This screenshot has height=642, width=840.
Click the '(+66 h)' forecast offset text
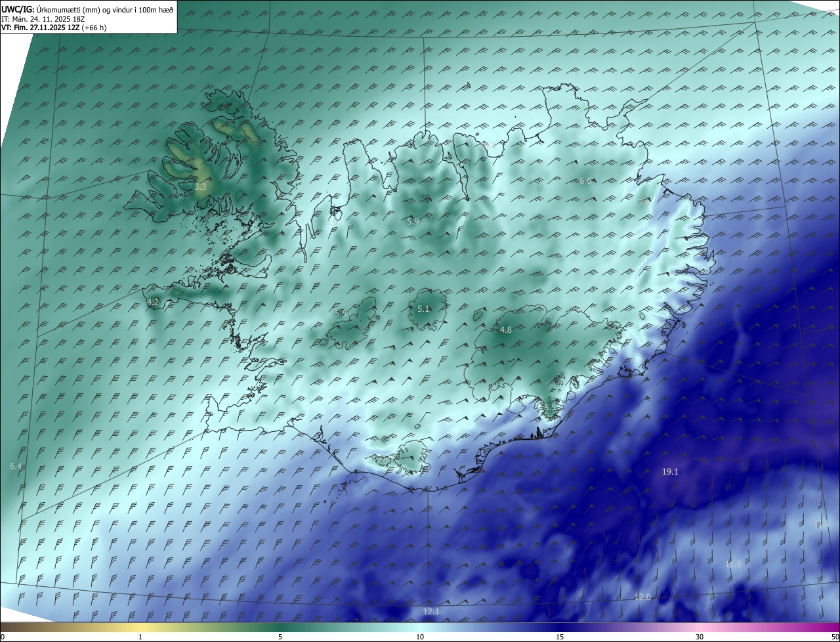(x=93, y=28)
